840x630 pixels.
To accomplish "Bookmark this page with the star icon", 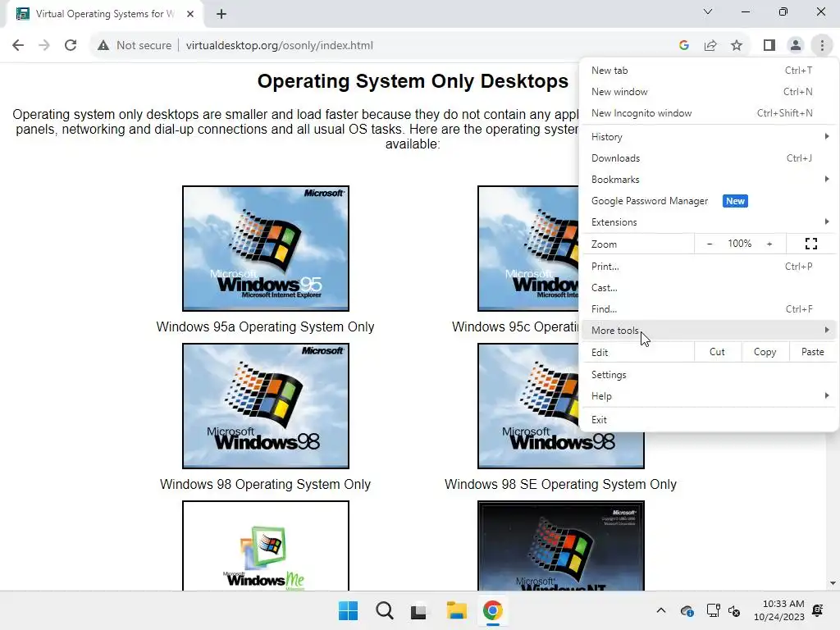I will (x=737, y=45).
